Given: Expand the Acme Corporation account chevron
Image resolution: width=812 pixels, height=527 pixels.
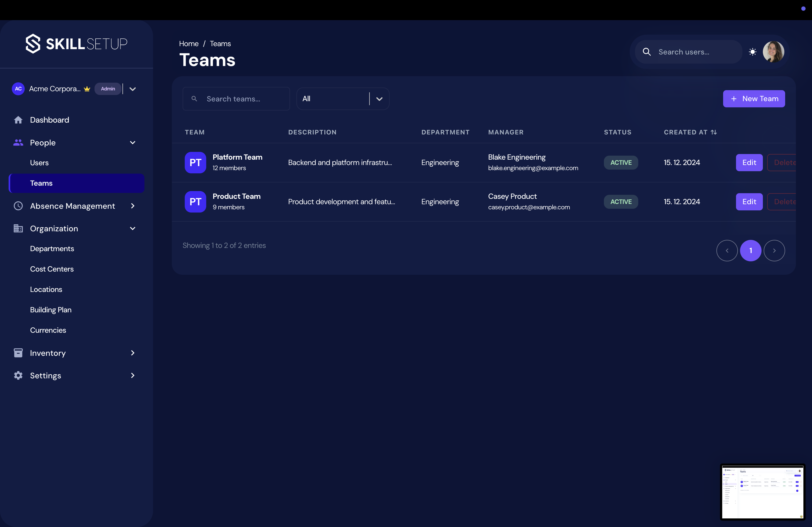Looking at the screenshot, I should tap(132, 89).
